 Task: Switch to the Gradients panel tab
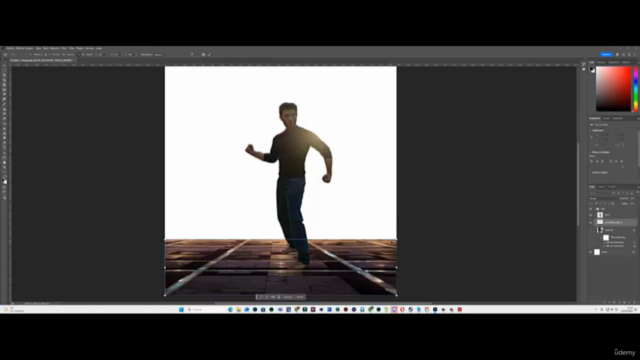pos(613,62)
